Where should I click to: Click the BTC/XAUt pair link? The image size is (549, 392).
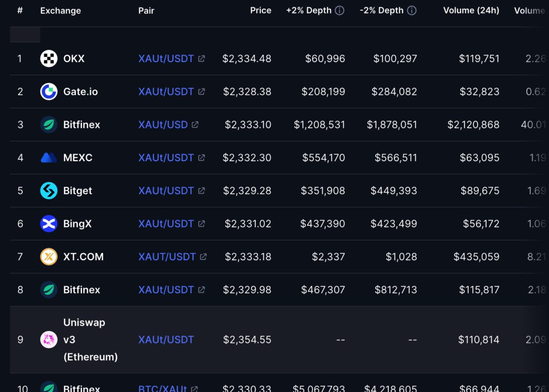click(x=163, y=388)
